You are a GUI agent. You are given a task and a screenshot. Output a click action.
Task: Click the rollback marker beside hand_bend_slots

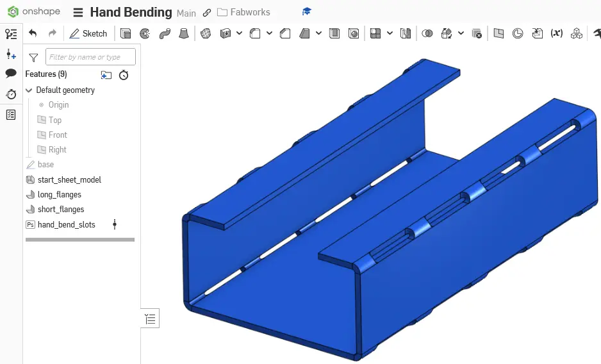point(115,224)
